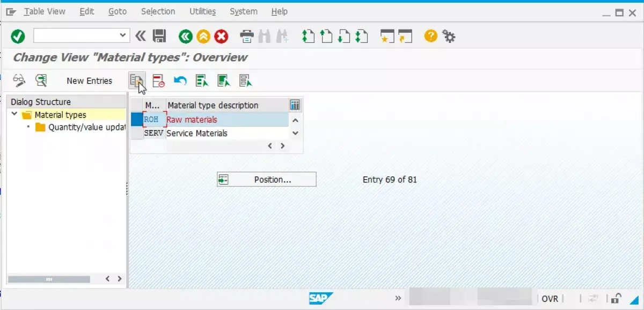Open the Edit menu
This screenshot has height=310, width=644.
[x=87, y=11]
